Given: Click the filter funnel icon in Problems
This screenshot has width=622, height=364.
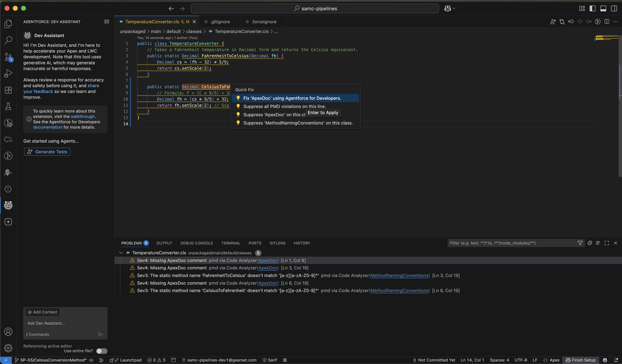Looking at the screenshot, I should tap(580, 243).
